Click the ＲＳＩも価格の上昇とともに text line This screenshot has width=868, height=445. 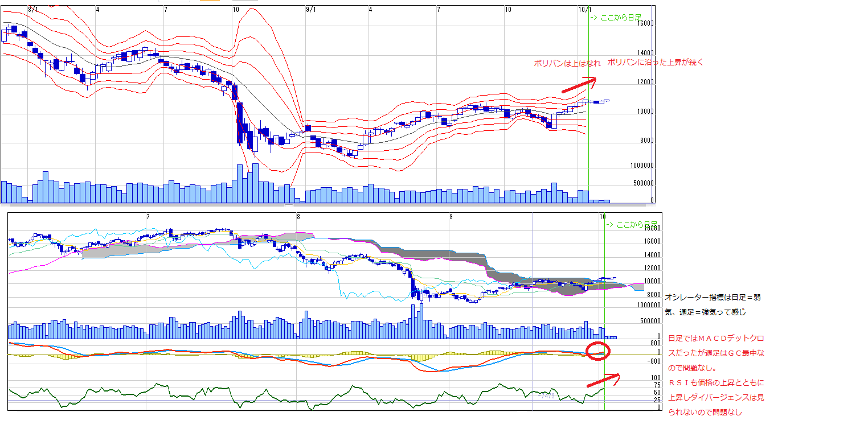point(716,382)
